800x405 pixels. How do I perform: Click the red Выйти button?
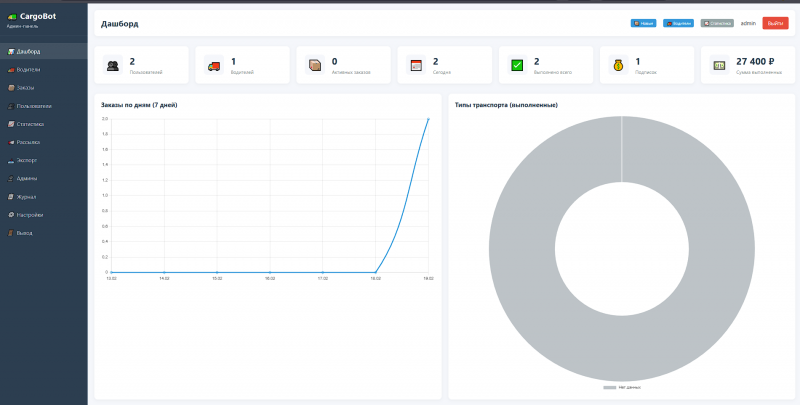point(775,23)
